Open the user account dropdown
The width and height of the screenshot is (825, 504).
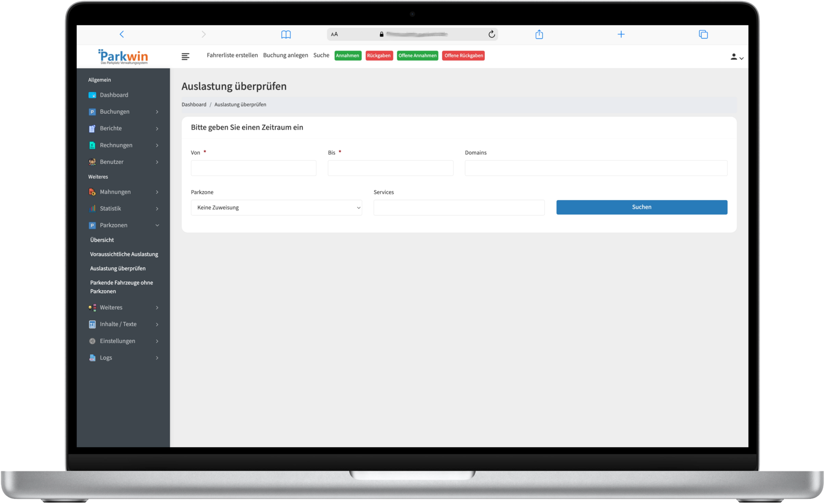[x=736, y=57]
